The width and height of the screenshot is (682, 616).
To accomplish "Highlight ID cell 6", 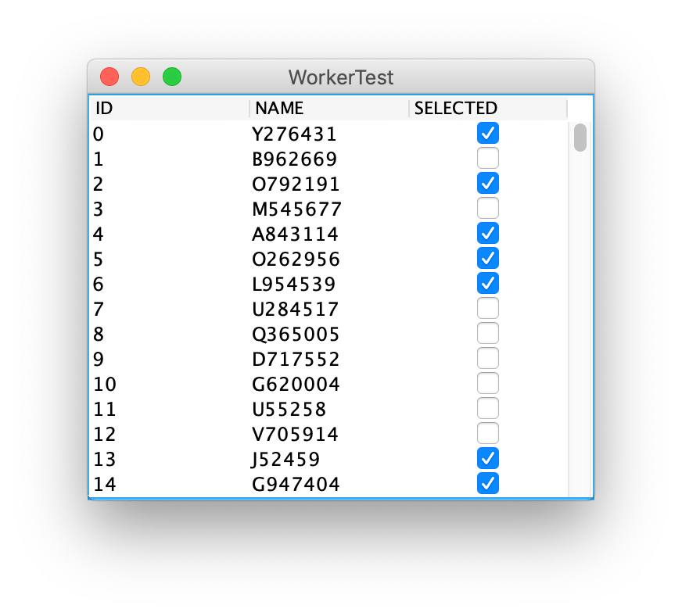I will click(x=169, y=284).
